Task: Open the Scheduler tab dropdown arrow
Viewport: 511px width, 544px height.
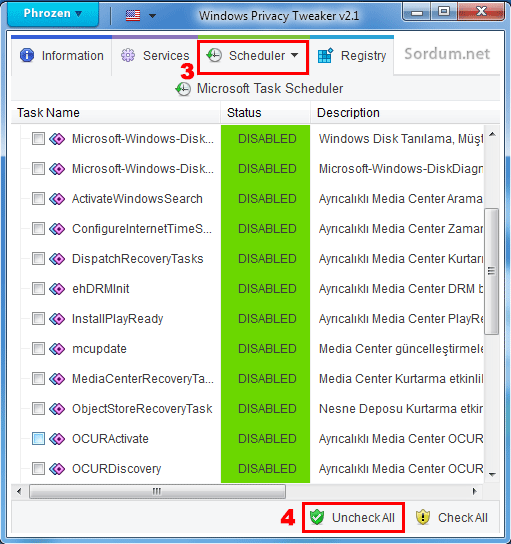Action: (x=295, y=55)
